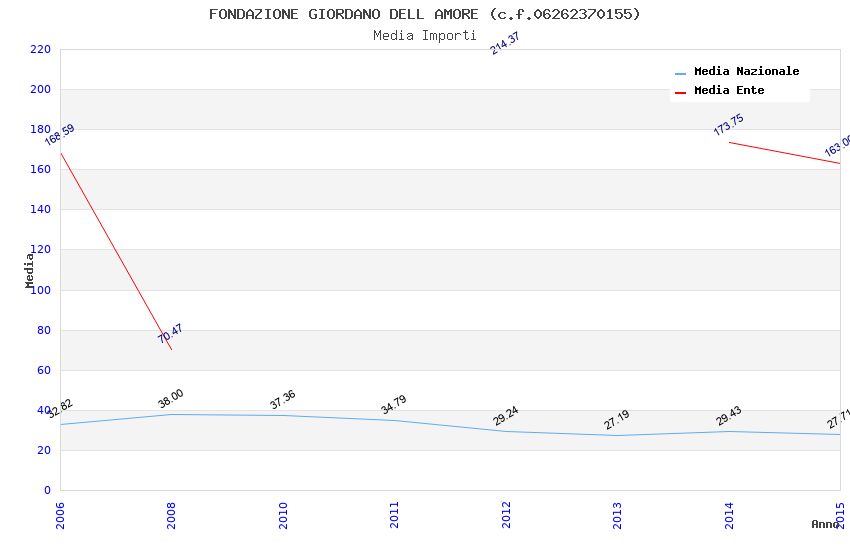
Task: Click the 0 y-axis tick label
Action: click(x=48, y=490)
